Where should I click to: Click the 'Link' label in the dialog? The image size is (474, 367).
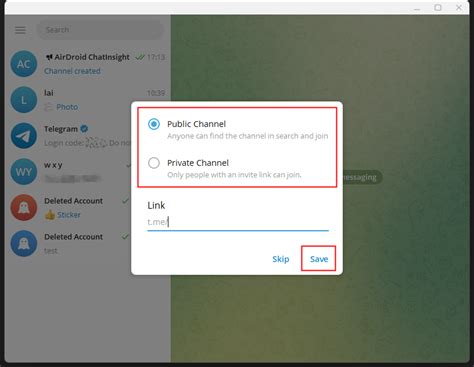click(156, 205)
